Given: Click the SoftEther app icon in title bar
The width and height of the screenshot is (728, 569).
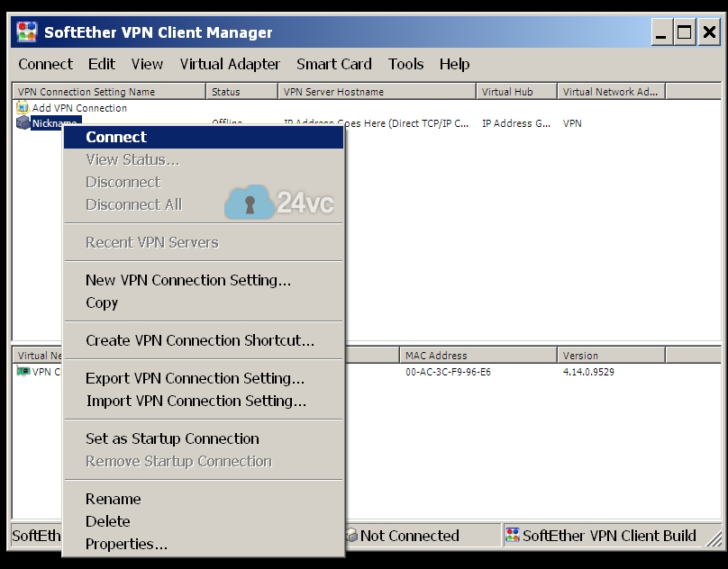Looking at the screenshot, I should [26, 32].
